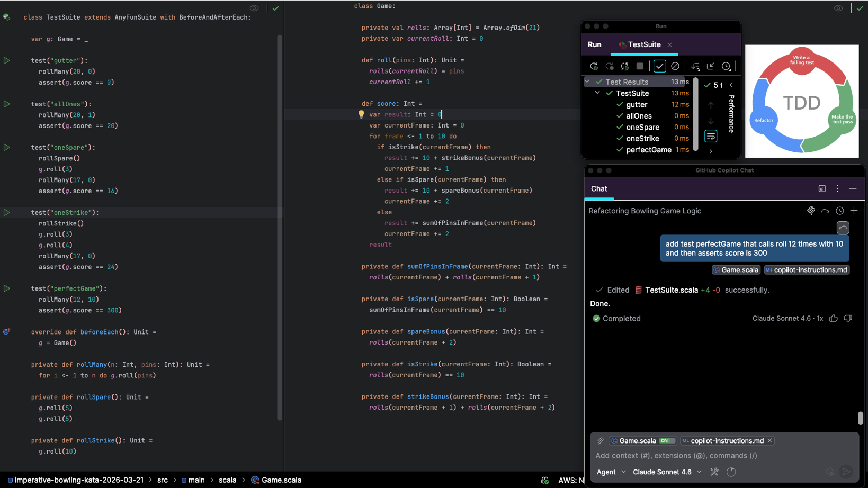Image resolution: width=868 pixels, height=488 pixels.
Task: Click the sort test results icon
Action: 695,66
